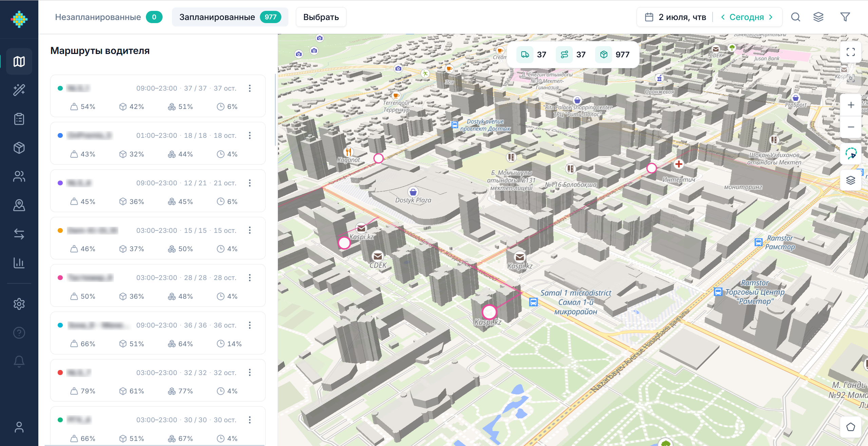Open the filter funnel icon
The width and height of the screenshot is (868, 446).
(x=845, y=17)
